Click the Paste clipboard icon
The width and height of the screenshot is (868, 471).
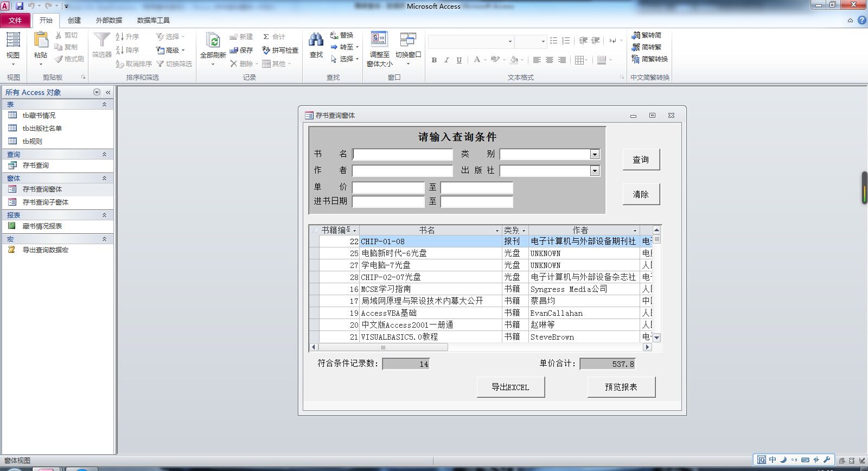[41, 41]
